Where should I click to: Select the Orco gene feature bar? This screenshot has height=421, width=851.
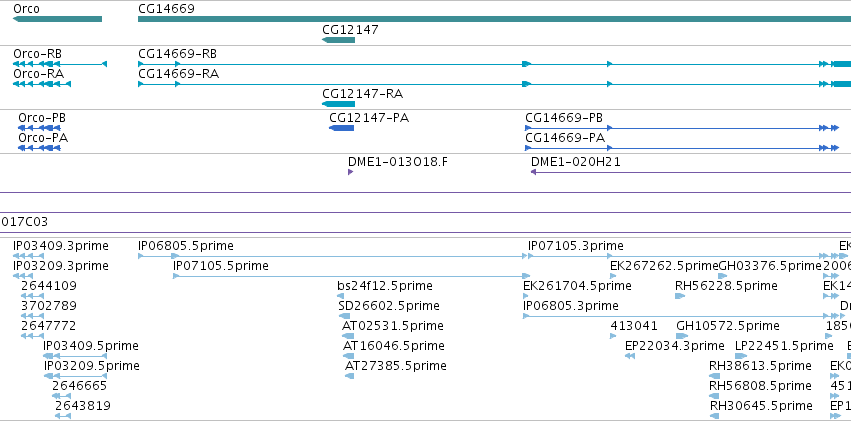click(x=57, y=19)
